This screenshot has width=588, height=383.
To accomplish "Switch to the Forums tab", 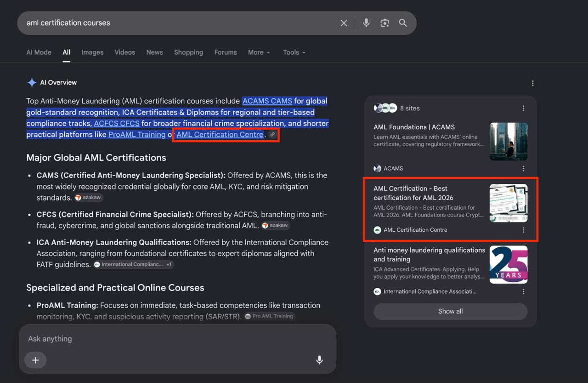I will (x=226, y=52).
